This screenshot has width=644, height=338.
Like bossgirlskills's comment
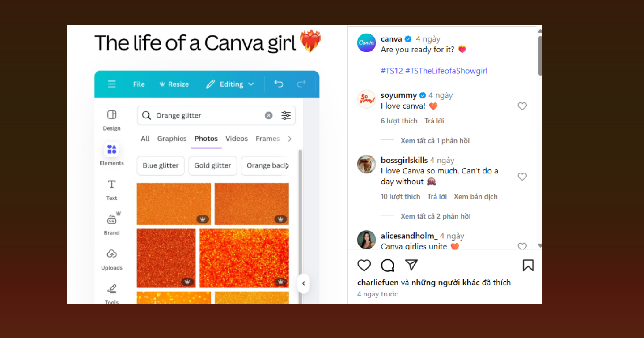(522, 177)
